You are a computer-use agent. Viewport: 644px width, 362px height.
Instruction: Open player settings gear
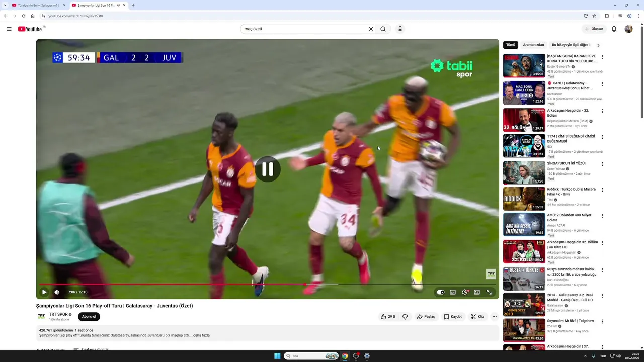coord(465,292)
